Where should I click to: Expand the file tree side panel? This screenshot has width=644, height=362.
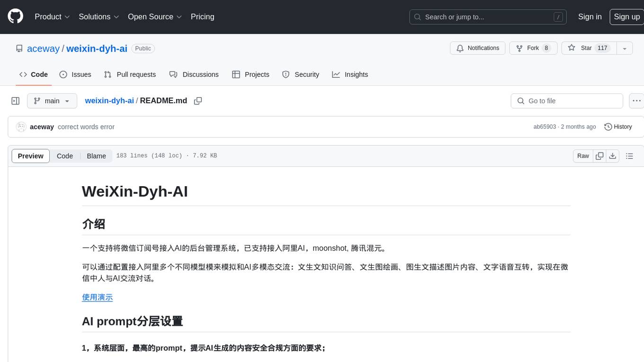point(15,101)
